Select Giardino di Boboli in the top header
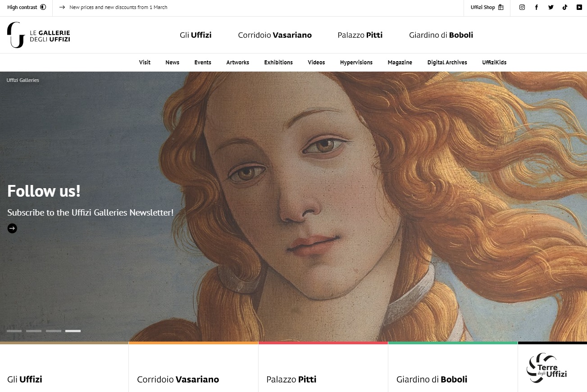Viewport: 587px width, 392px height. [441, 35]
